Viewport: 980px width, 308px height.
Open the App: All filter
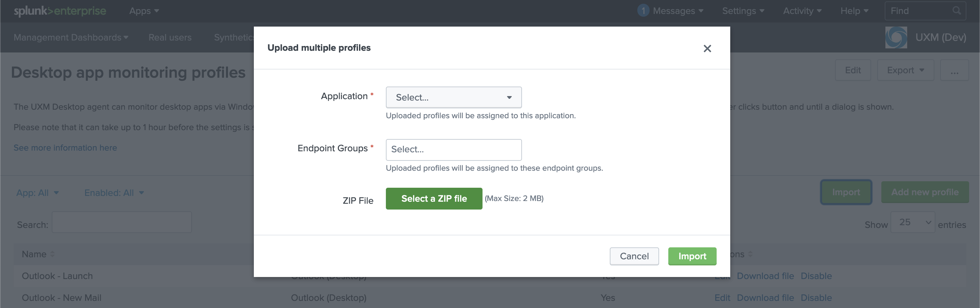coord(37,192)
